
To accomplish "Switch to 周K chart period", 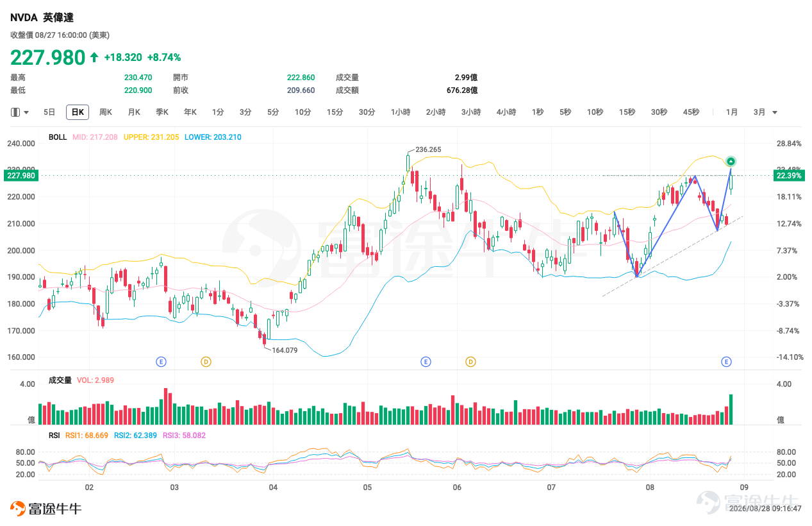I will 106,112.
